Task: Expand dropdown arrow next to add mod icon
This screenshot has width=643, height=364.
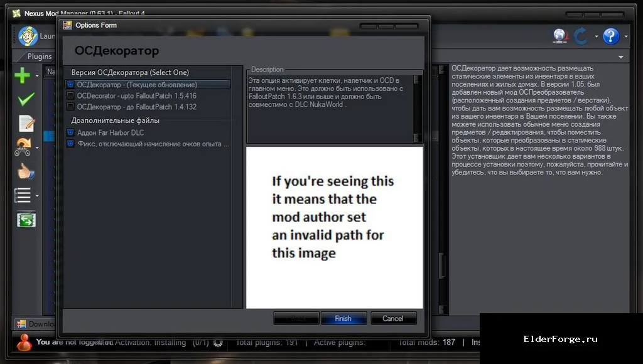Action: (x=37, y=76)
